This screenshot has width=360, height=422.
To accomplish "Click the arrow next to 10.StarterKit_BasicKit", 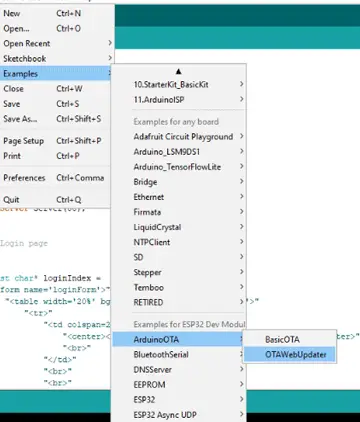I will 242,84.
